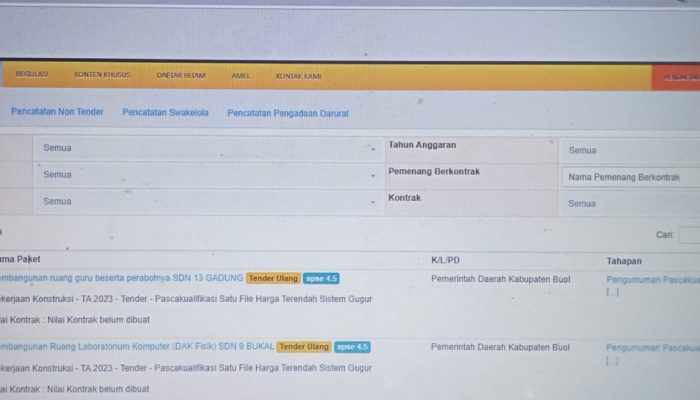Click the red button at navbar end
The image size is (700, 400).
676,78
